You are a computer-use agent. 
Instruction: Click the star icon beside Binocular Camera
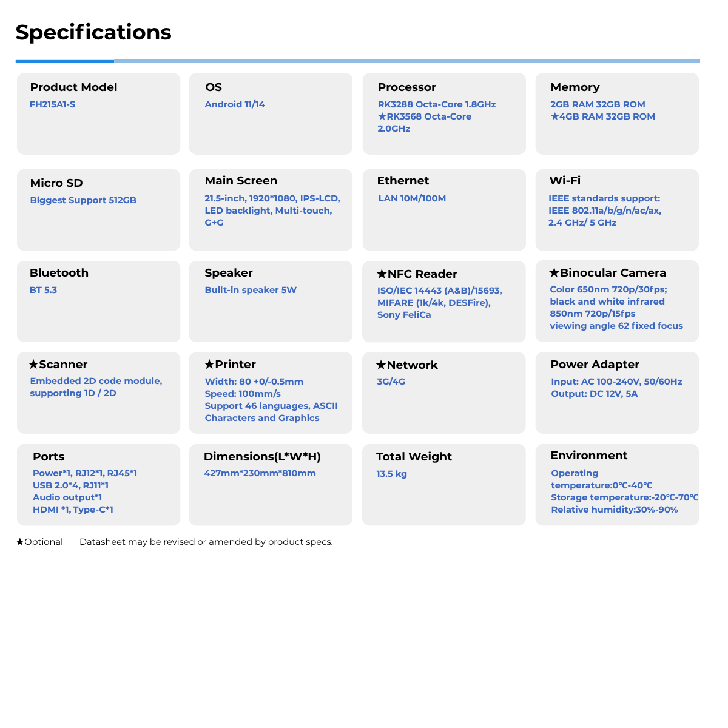pos(554,273)
